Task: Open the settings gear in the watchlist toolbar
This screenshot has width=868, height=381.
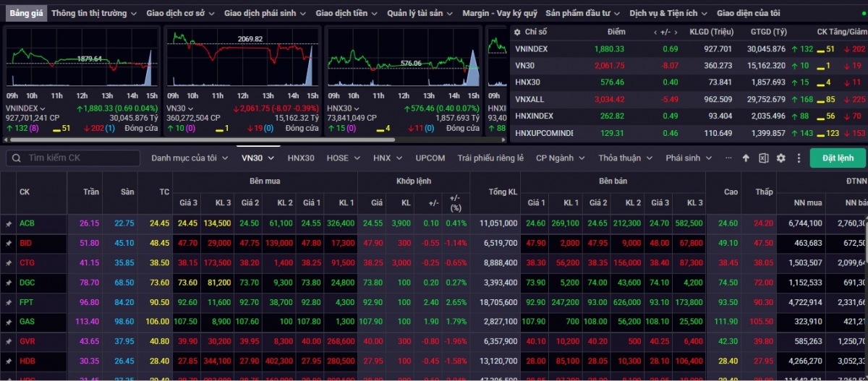Action: [781, 158]
